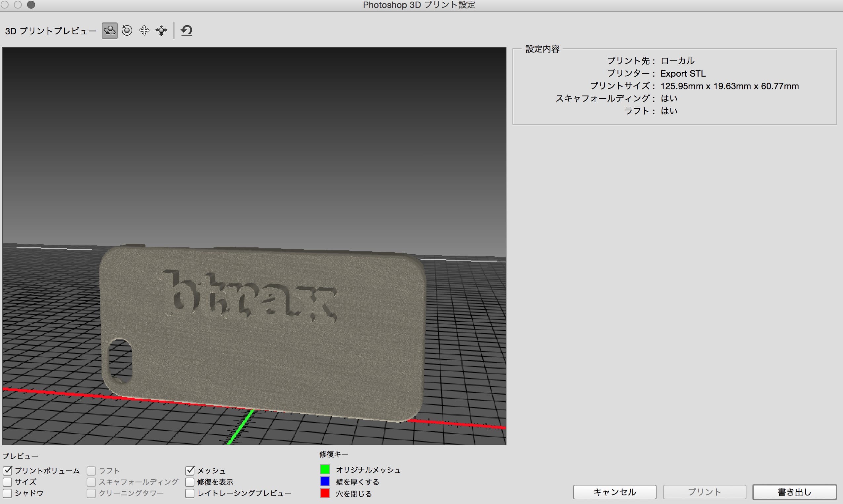Click the プリント先 field label
Image resolution: width=843 pixels, height=504 pixels.
630,61
